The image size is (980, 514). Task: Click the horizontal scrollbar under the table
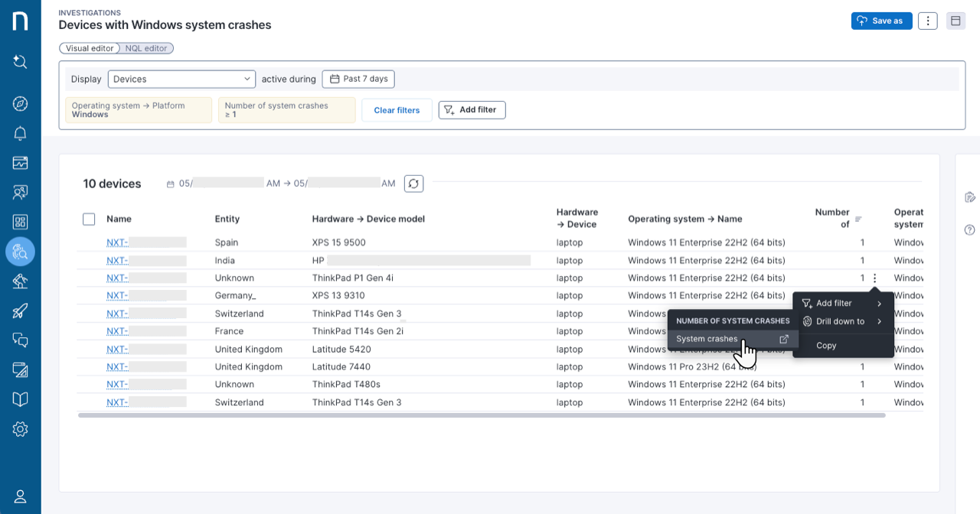pyautogui.click(x=482, y=415)
